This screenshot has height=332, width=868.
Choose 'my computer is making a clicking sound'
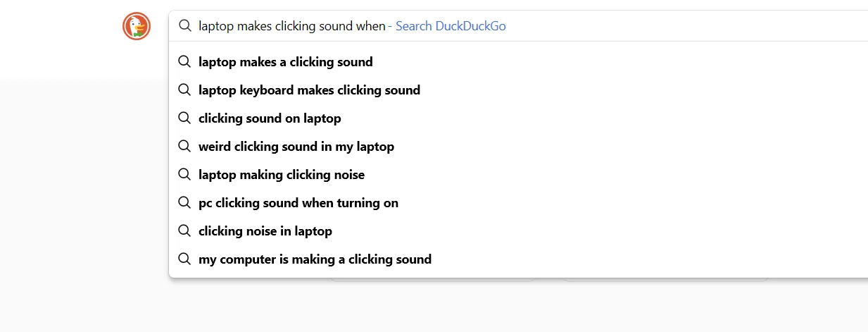pos(315,259)
